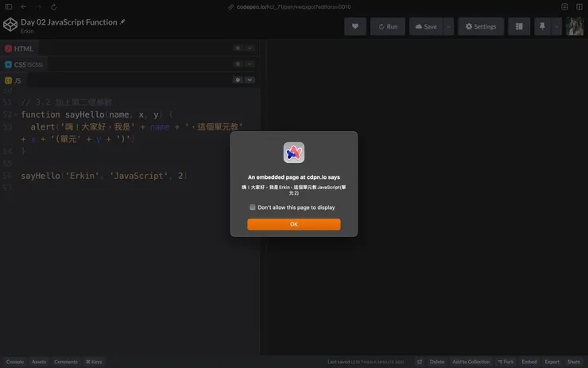Fold the function at line 52
Screen dimensions: 588x368
click(x=16, y=114)
